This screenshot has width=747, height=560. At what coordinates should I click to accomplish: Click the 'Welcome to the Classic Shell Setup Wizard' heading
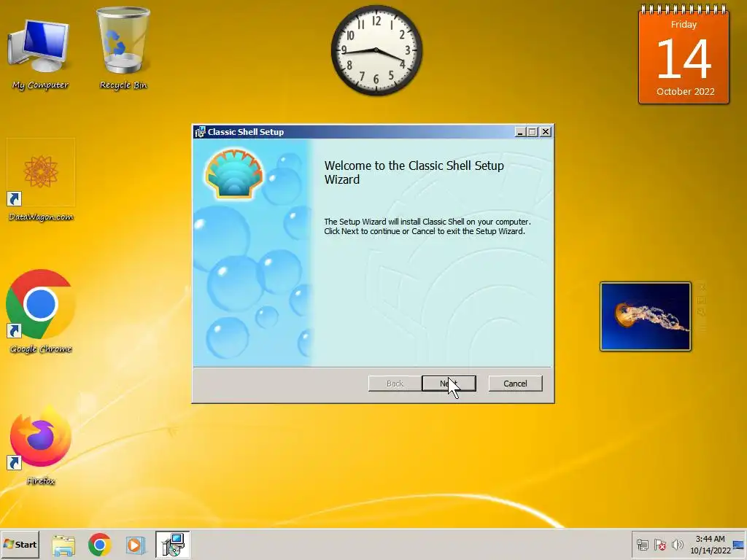[x=414, y=172]
